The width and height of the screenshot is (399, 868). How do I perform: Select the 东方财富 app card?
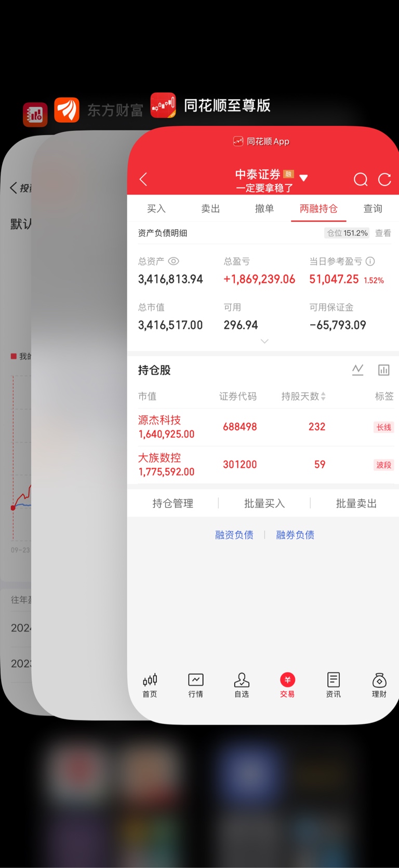(81, 426)
